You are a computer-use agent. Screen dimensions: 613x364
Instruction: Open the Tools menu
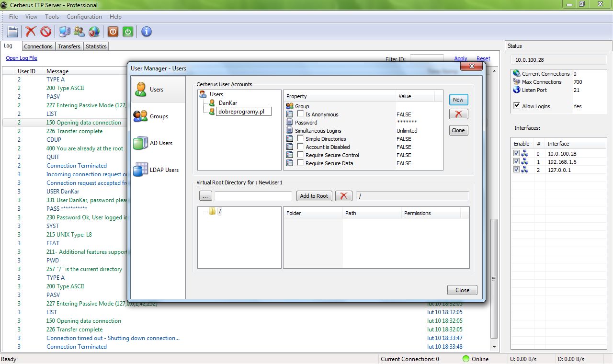coord(52,16)
